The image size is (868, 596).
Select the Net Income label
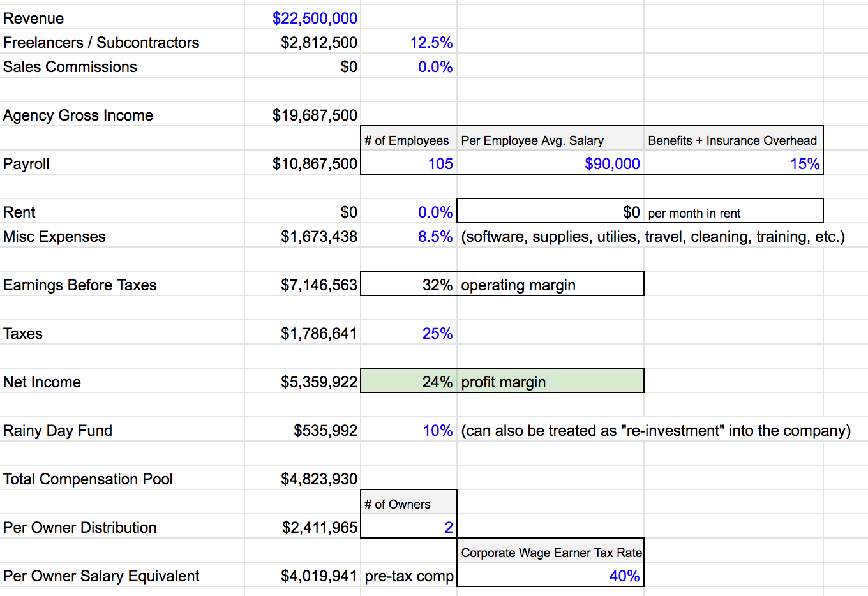(42, 382)
